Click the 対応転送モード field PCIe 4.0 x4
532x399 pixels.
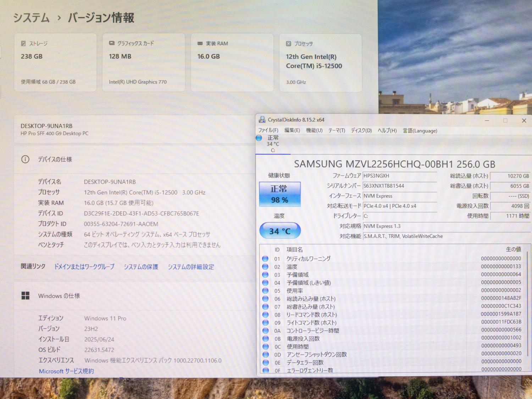click(400, 206)
